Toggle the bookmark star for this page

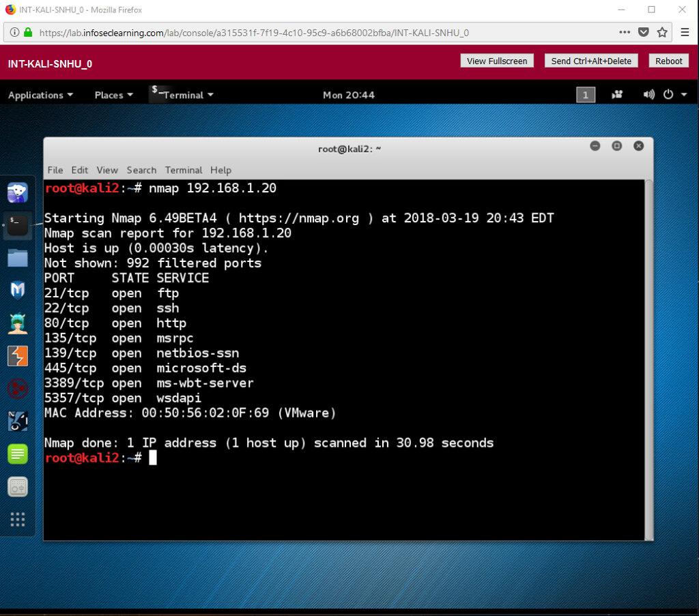click(x=663, y=32)
